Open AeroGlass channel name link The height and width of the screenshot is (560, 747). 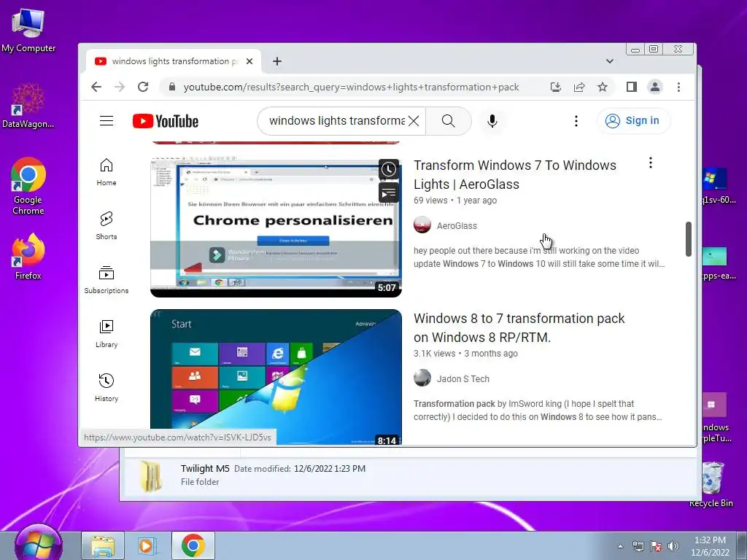(x=457, y=226)
